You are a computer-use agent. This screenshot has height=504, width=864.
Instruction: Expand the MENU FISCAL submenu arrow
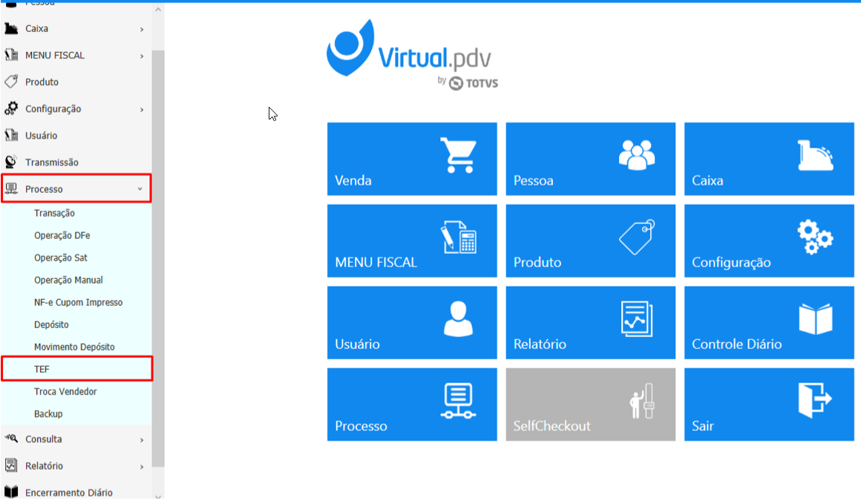[x=142, y=56]
